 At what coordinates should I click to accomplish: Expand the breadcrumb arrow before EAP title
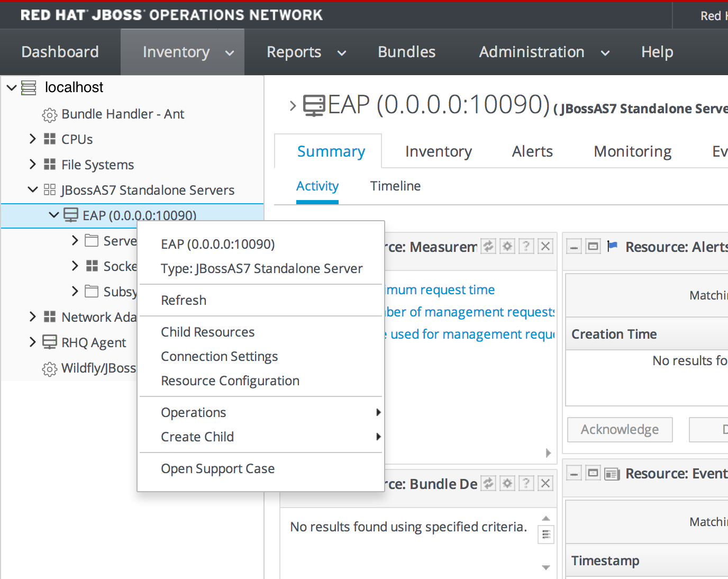(x=293, y=106)
